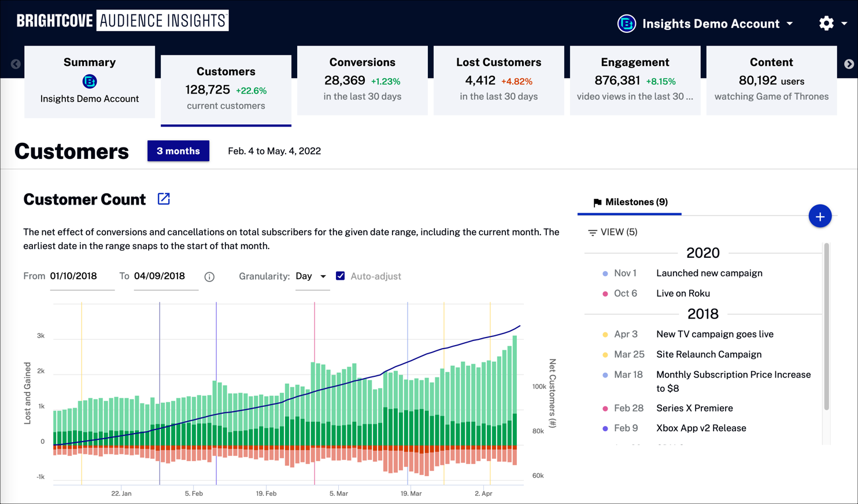The image size is (858, 504).
Task: Expand the dropdown arrow beside settings gear
Action: 844,24
